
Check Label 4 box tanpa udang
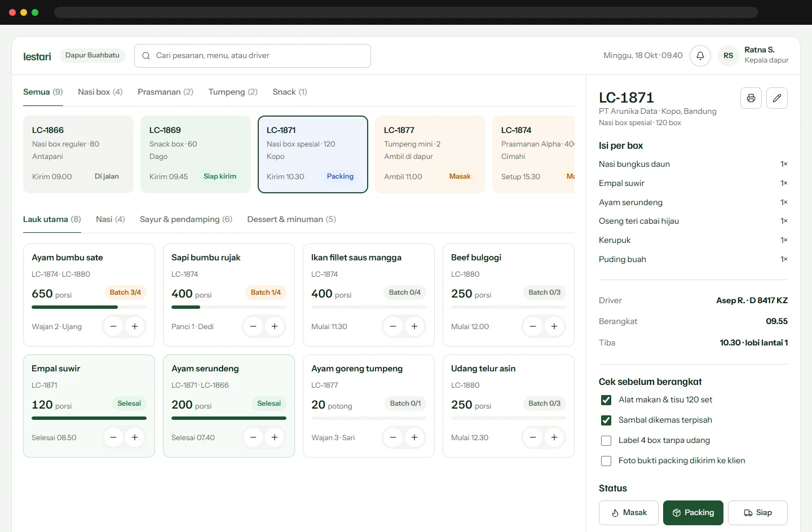click(606, 441)
